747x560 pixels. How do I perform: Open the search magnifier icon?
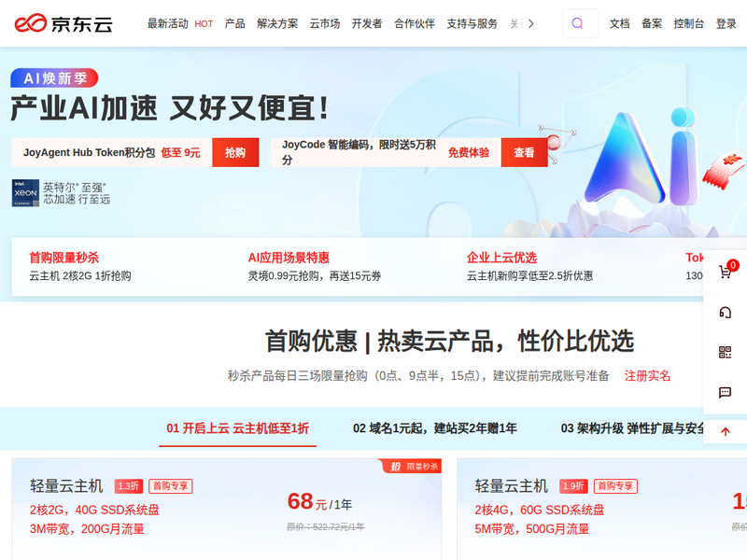coord(577,23)
